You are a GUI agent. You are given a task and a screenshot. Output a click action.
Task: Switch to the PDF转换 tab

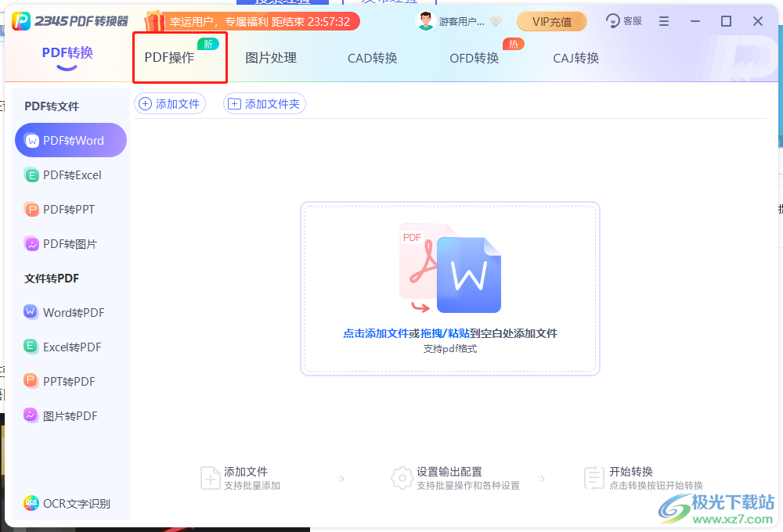pos(67,53)
